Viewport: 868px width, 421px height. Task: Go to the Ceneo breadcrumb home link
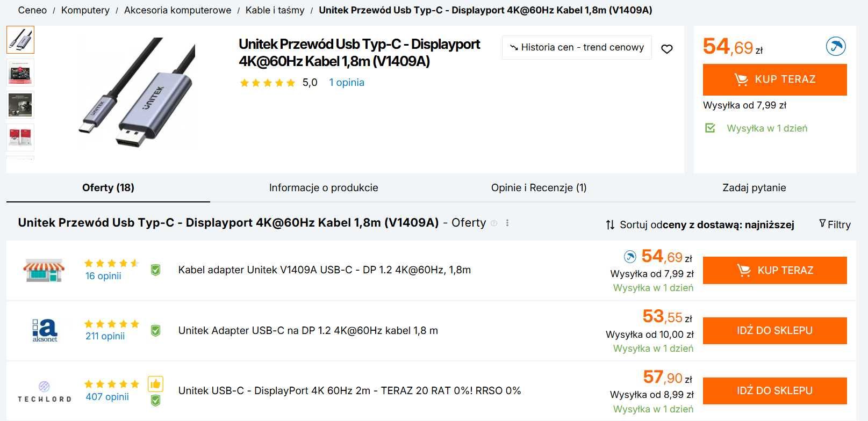[32, 10]
